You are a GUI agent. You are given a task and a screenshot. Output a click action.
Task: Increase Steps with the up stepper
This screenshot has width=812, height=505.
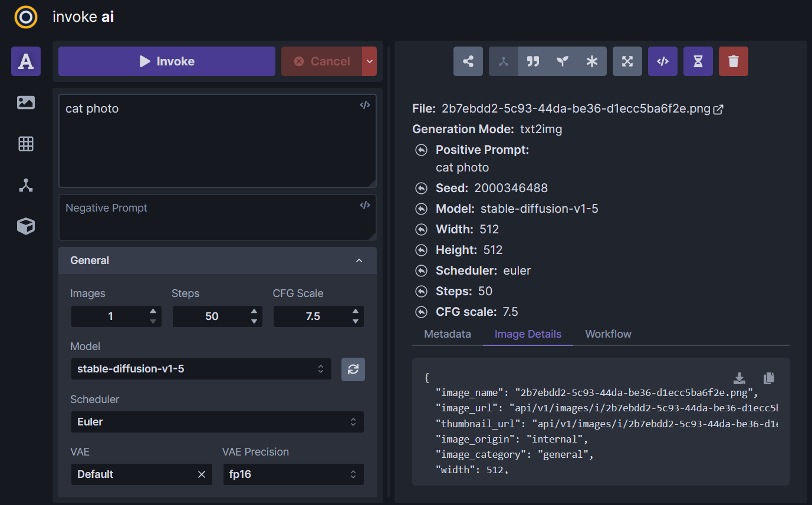pos(254,312)
